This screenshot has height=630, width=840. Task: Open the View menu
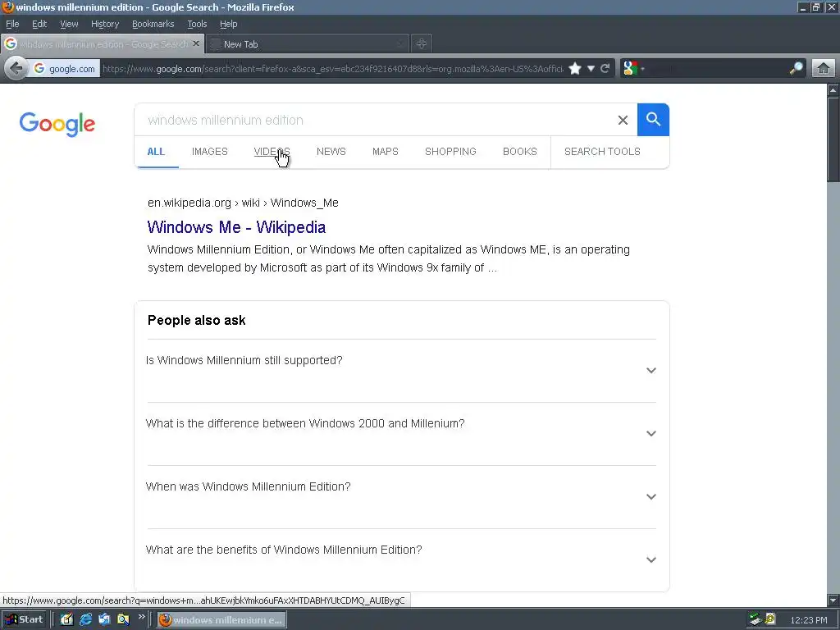(x=69, y=24)
